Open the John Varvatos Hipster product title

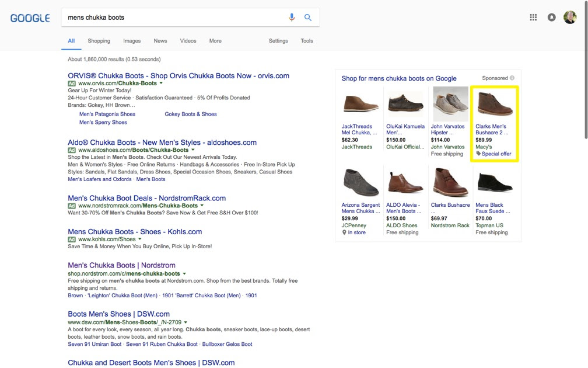[x=447, y=130]
